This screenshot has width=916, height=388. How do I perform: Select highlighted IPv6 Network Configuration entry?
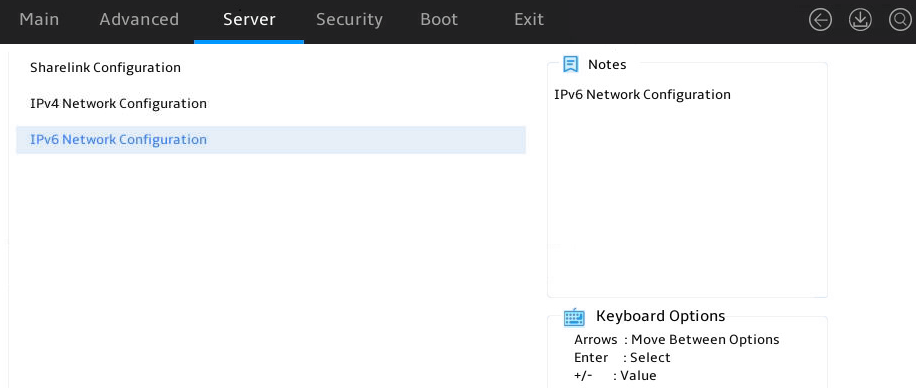click(270, 140)
